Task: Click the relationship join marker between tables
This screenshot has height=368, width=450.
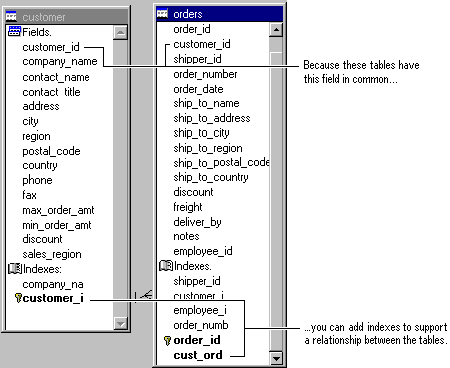Action: pyautogui.click(x=144, y=296)
